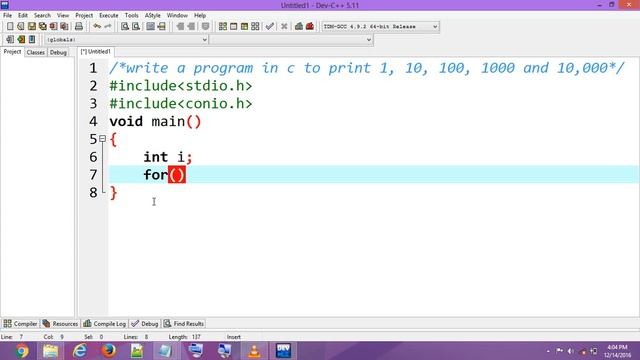Click the Goto Function icon
Image resolution: width=640 pixels, height=360 pixels.
click(151, 27)
